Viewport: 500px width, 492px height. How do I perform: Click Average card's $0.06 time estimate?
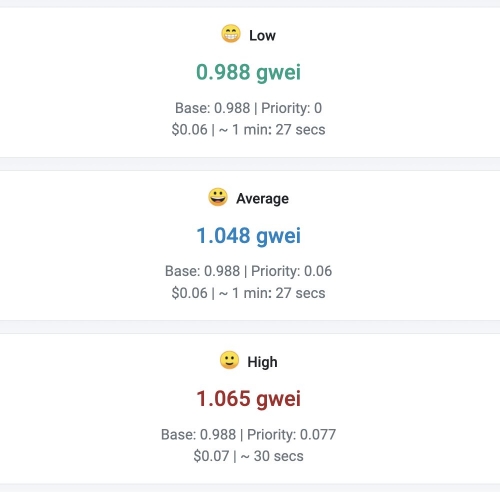(249, 293)
